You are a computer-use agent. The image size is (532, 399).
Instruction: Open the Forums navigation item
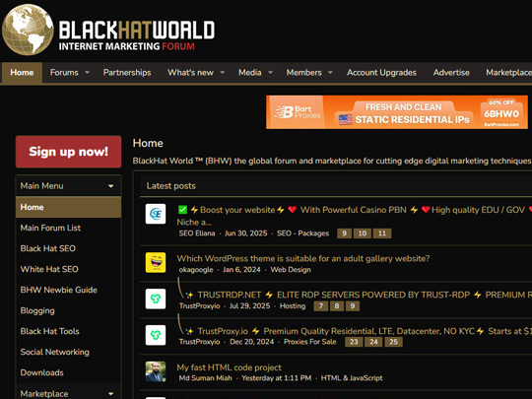coord(64,72)
